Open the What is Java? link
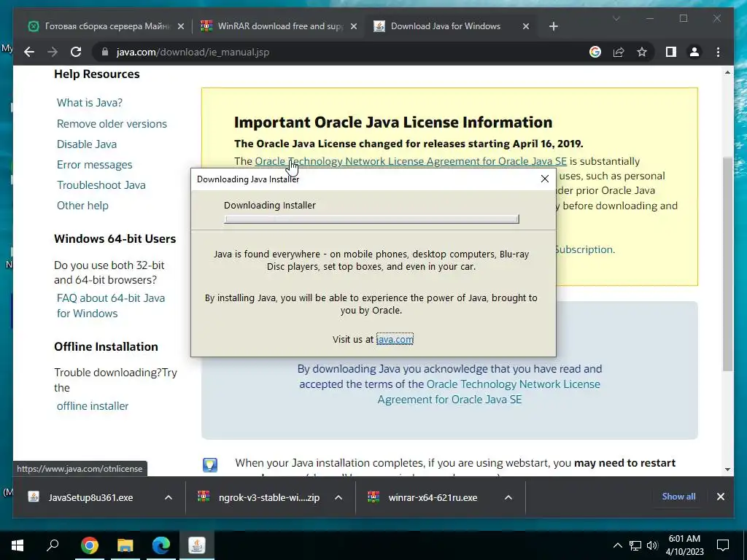 point(90,103)
